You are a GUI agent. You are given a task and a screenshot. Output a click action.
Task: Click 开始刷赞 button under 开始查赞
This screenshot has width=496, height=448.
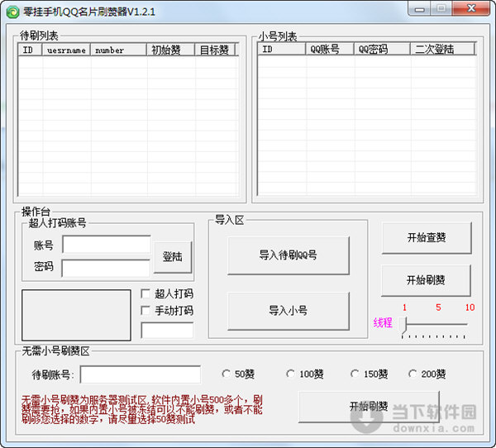tap(426, 280)
